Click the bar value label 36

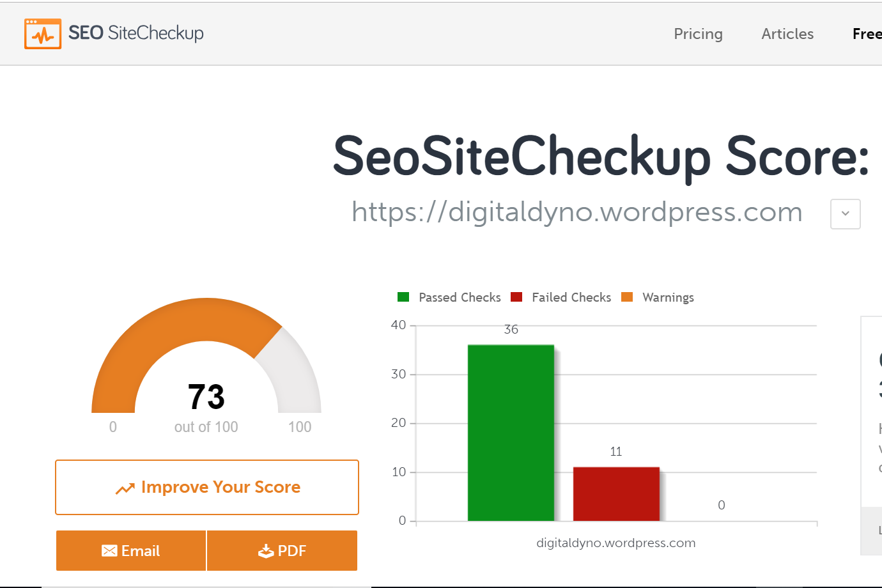[511, 330]
